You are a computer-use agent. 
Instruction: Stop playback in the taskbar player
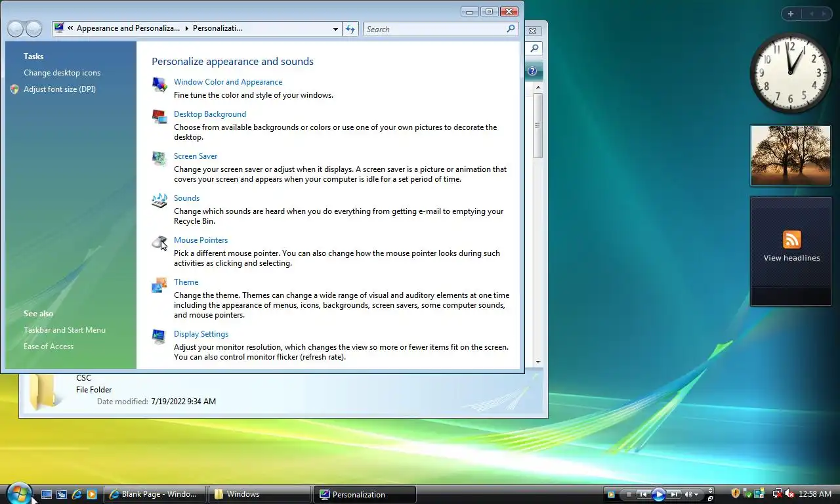click(x=629, y=494)
